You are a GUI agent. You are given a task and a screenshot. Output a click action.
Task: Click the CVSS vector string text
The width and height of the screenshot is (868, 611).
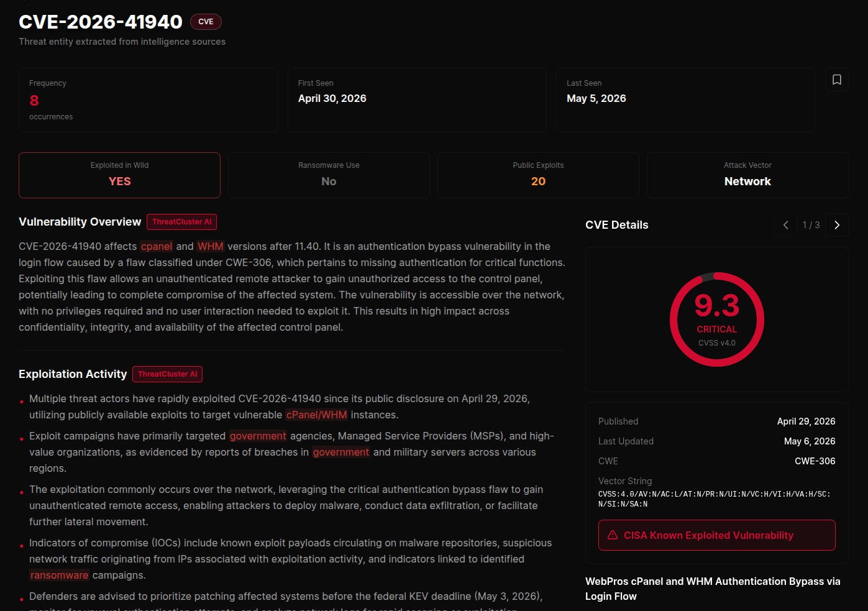715,499
